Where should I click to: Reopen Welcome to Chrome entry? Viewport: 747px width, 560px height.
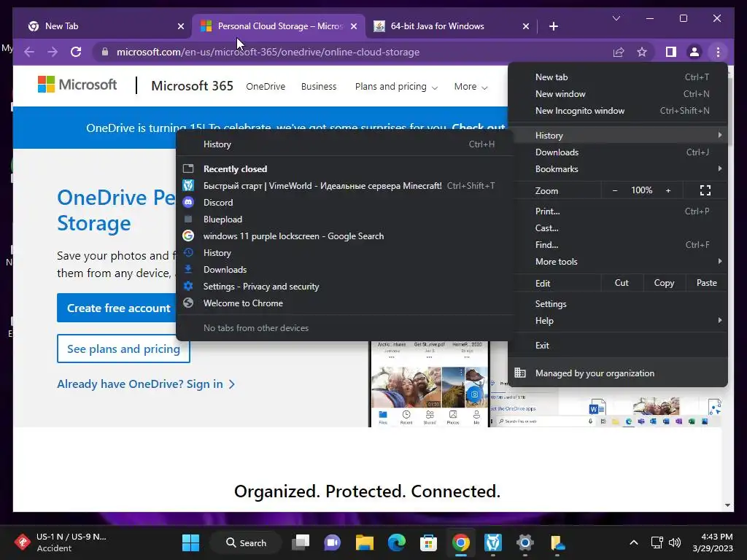pyautogui.click(x=344, y=303)
